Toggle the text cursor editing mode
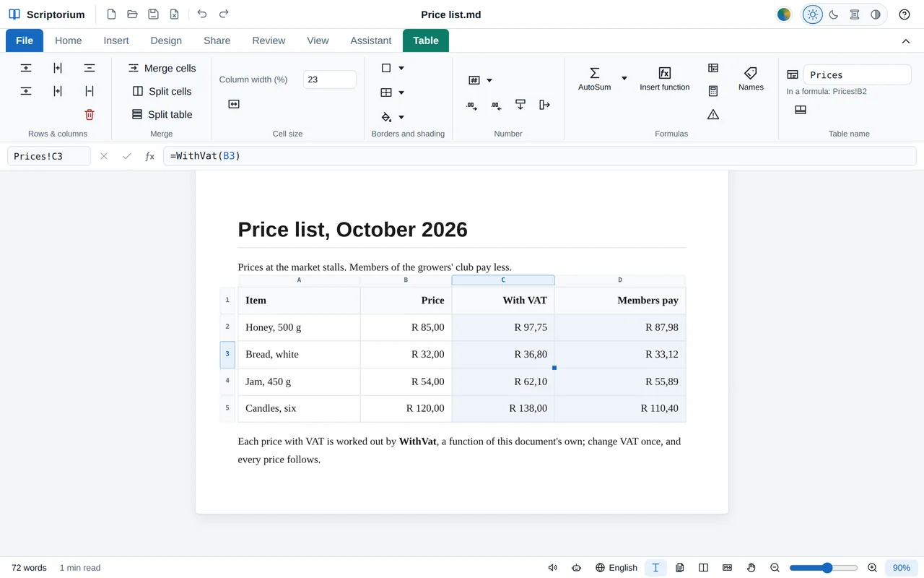Image resolution: width=924 pixels, height=578 pixels. point(655,568)
